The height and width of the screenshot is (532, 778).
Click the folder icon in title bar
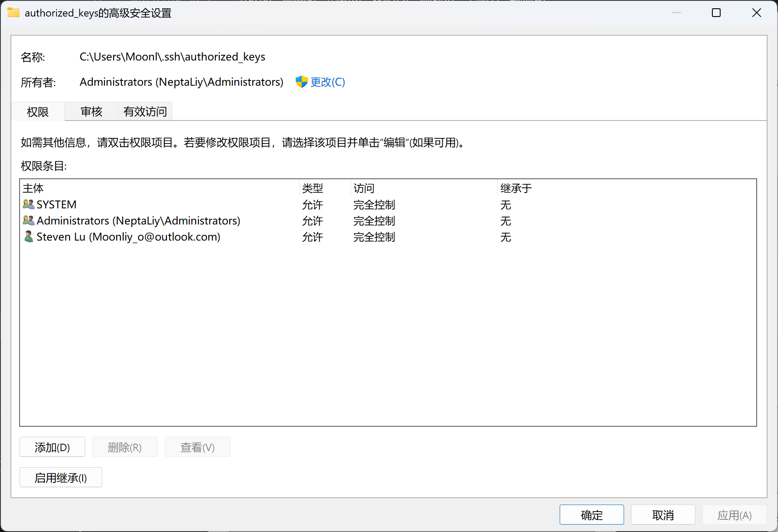(13, 13)
